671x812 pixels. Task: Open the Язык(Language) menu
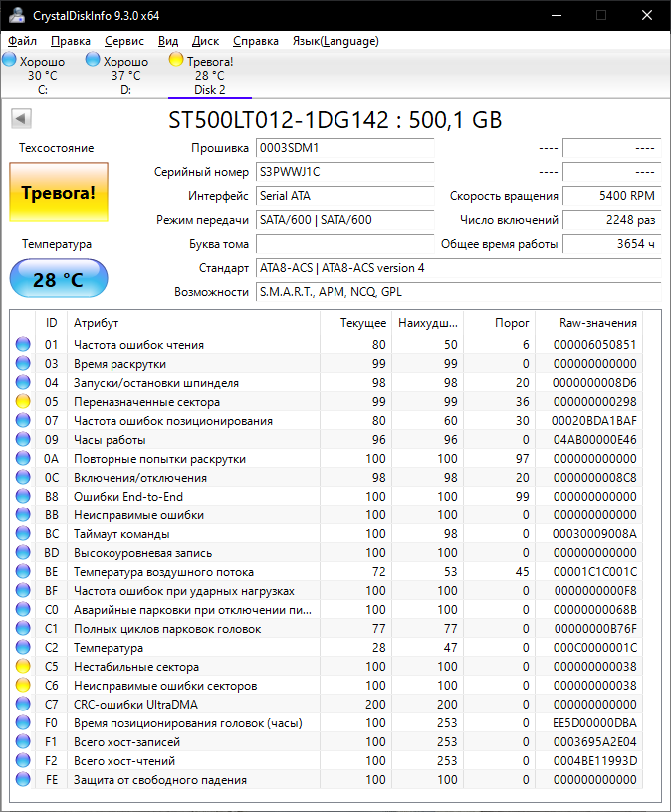(x=335, y=41)
